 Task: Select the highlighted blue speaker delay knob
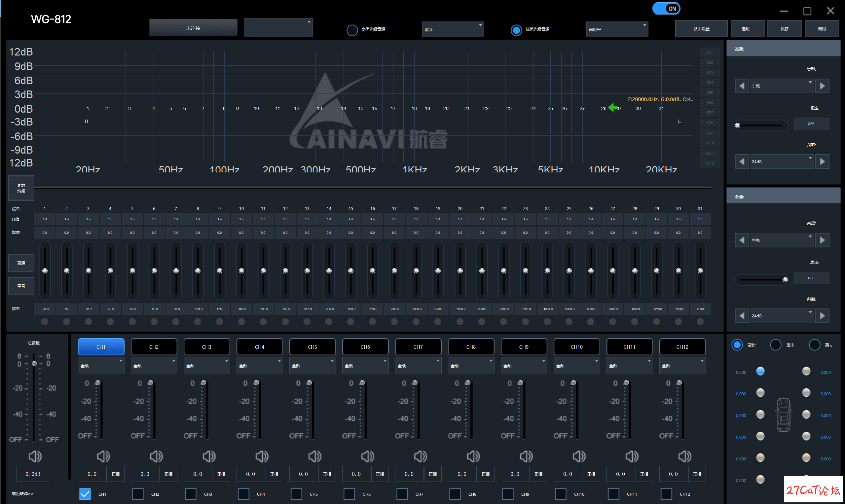pyautogui.click(x=760, y=371)
